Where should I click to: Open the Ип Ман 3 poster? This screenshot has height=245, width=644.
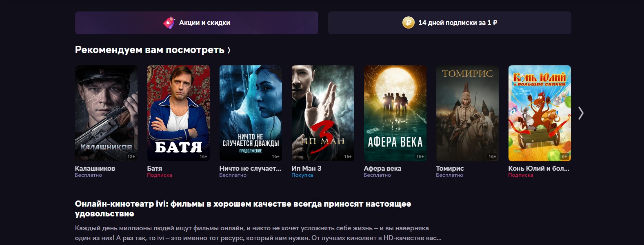pos(323,113)
